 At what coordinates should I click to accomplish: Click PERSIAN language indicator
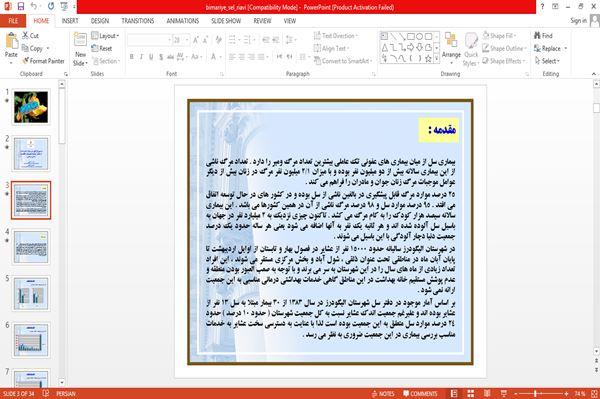[x=66, y=394]
